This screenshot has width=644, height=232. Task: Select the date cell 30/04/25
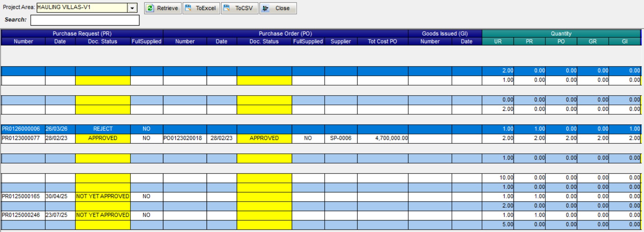tap(60, 196)
